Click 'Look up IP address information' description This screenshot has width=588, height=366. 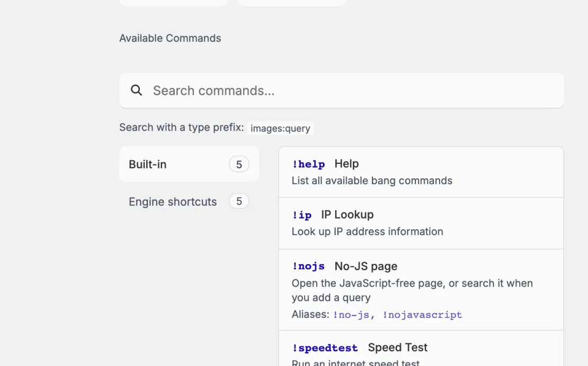pyautogui.click(x=368, y=232)
